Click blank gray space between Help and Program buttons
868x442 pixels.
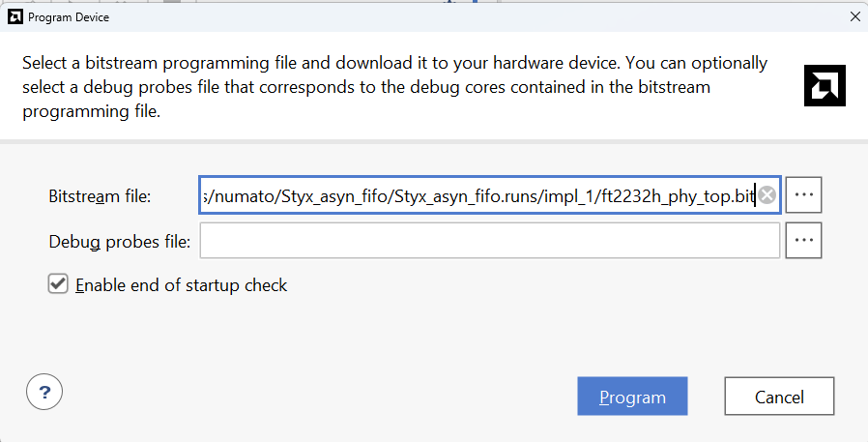click(x=309, y=395)
